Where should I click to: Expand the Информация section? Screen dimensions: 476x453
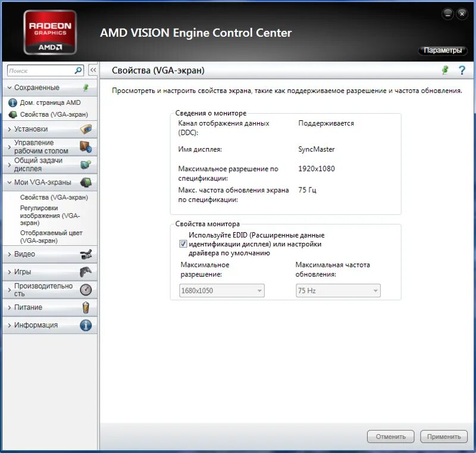click(10, 325)
